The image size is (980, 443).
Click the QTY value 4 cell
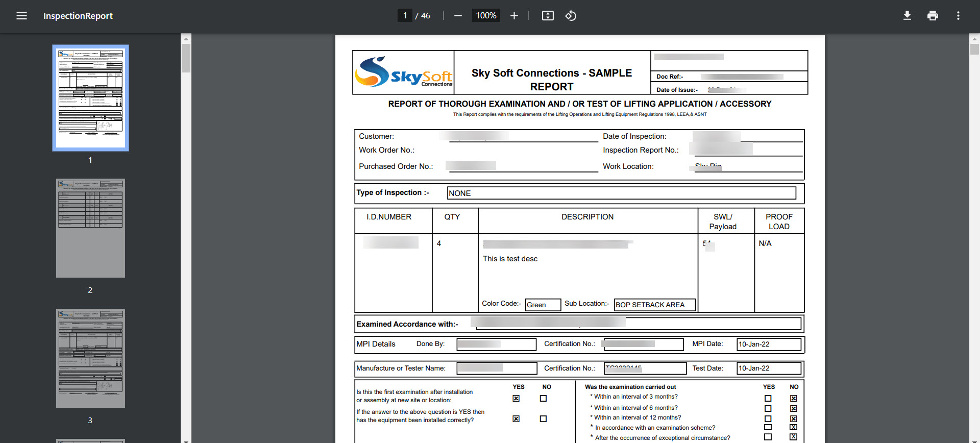(x=439, y=243)
